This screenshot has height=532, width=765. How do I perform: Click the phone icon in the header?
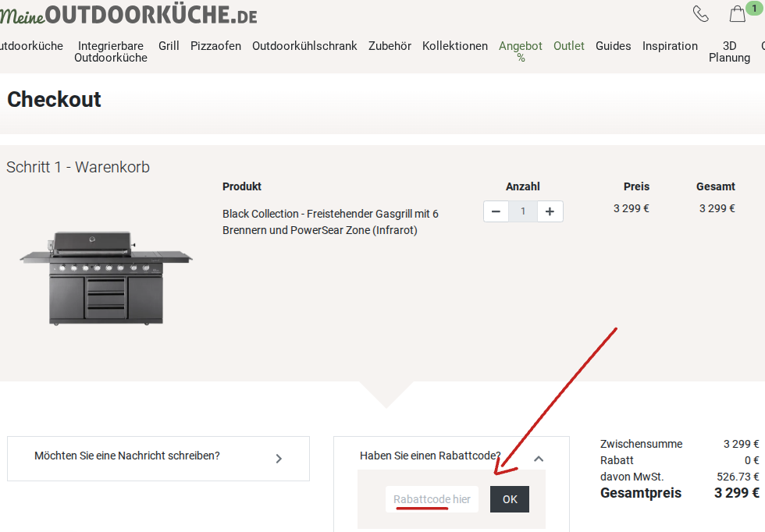point(700,13)
